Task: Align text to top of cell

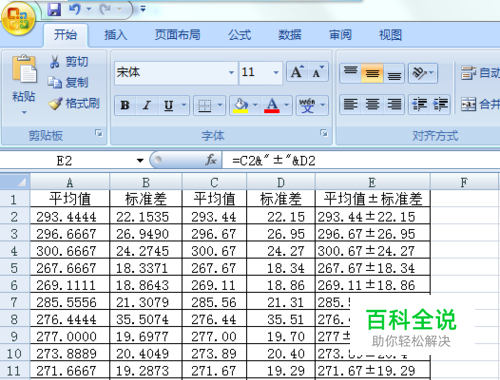Action: point(350,73)
